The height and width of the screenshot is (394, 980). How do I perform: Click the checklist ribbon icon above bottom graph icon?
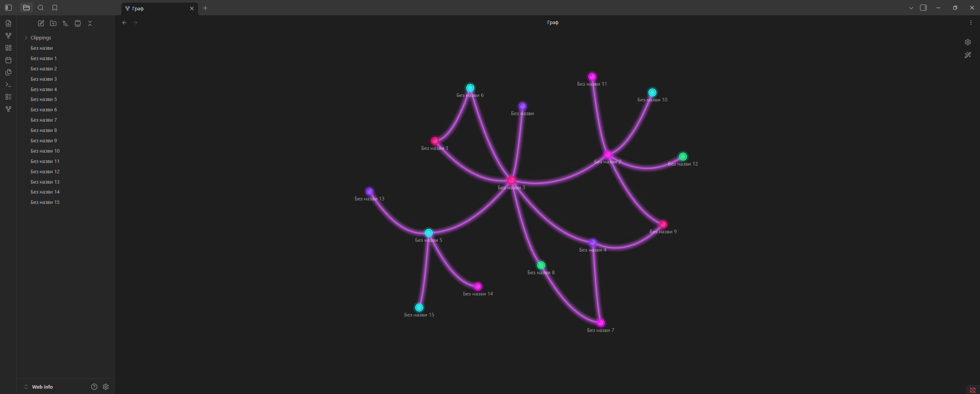click(8, 97)
